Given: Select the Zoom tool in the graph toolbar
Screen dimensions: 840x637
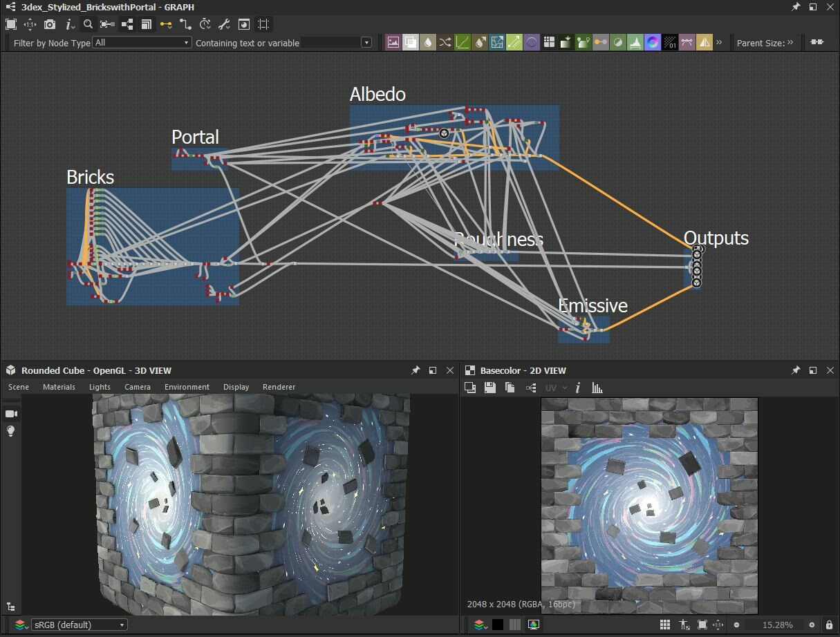Looking at the screenshot, I should 87,26.
